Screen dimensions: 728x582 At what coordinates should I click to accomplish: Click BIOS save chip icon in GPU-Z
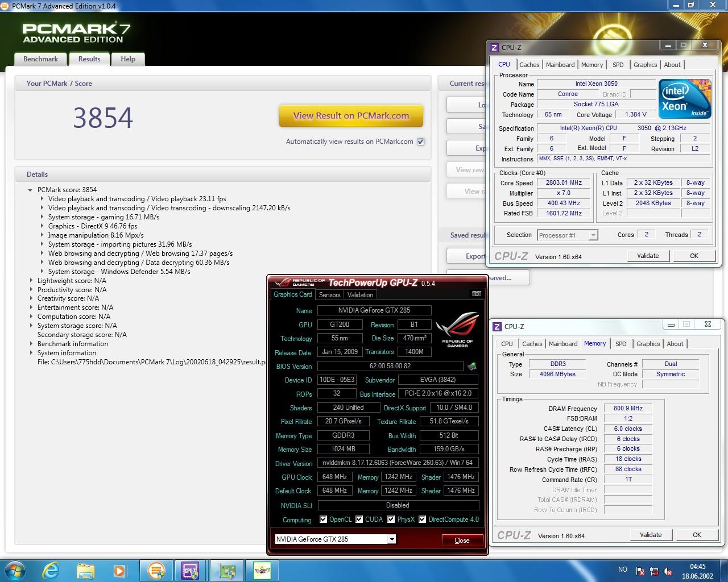pos(472,367)
